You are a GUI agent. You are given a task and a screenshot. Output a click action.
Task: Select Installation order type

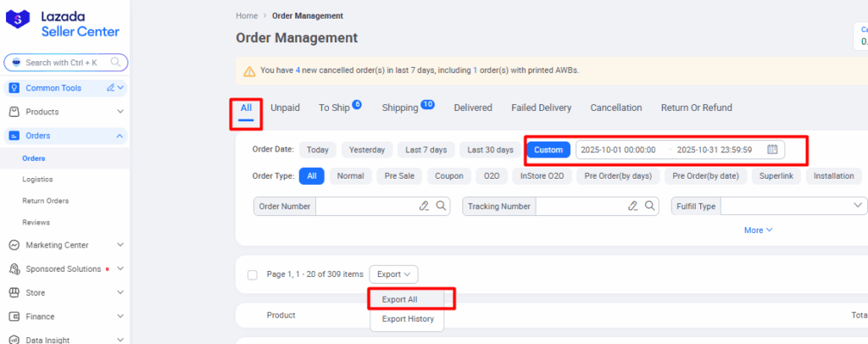pyautogui.click(x=834, y=176)
